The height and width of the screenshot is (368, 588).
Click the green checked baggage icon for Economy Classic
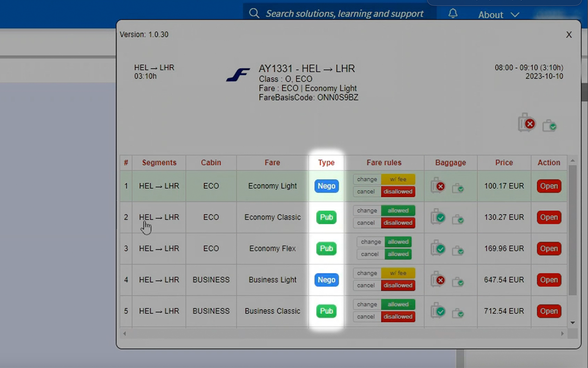pyautogui.click(x=437, y=217)
